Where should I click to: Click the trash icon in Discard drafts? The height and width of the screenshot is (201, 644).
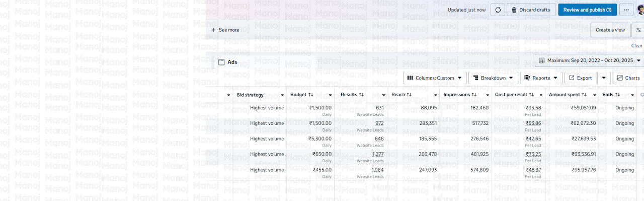coord(514,10)
